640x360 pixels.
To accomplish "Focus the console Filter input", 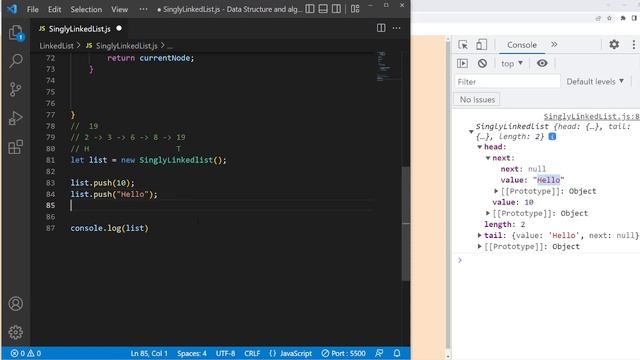I will [507, 82].
